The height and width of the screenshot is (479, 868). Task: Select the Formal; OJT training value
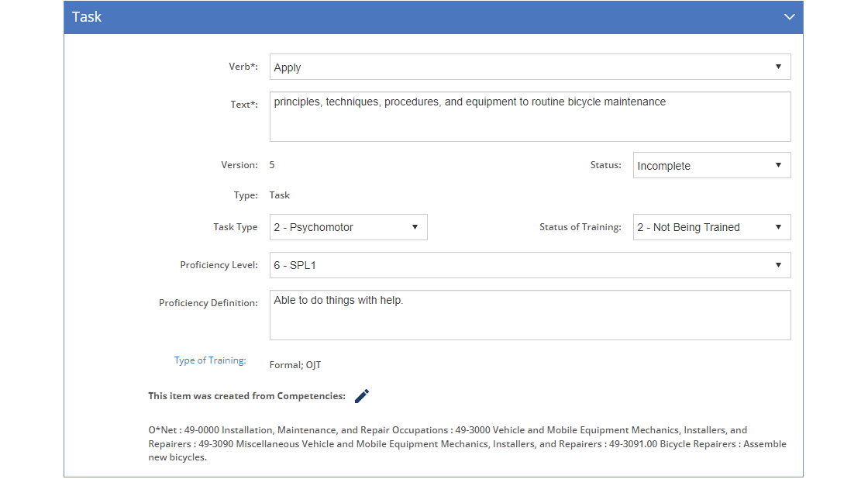pyautogui.click(x=295, y=365)
